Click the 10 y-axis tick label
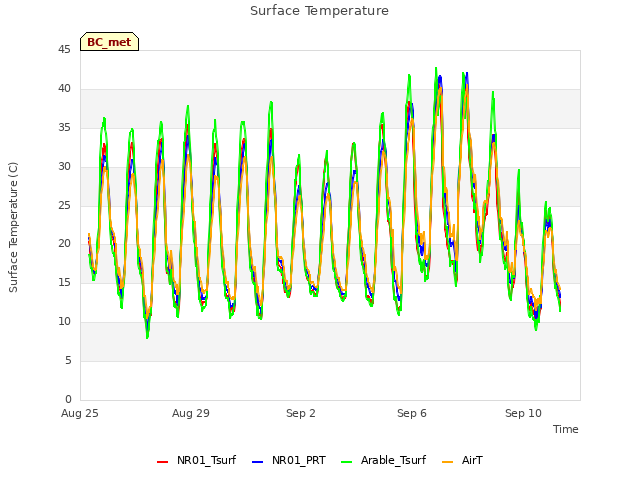The height and width of the screenshot is (480, 640). click(x=64, y=322)
